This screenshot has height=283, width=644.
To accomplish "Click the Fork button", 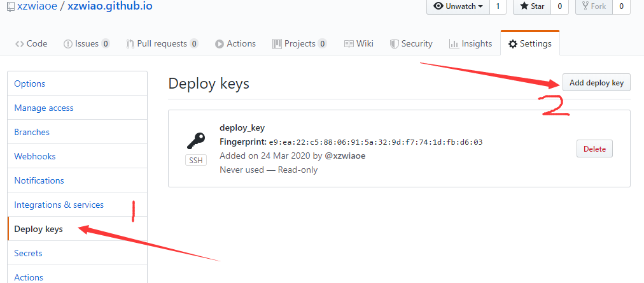I will (594, 6).
